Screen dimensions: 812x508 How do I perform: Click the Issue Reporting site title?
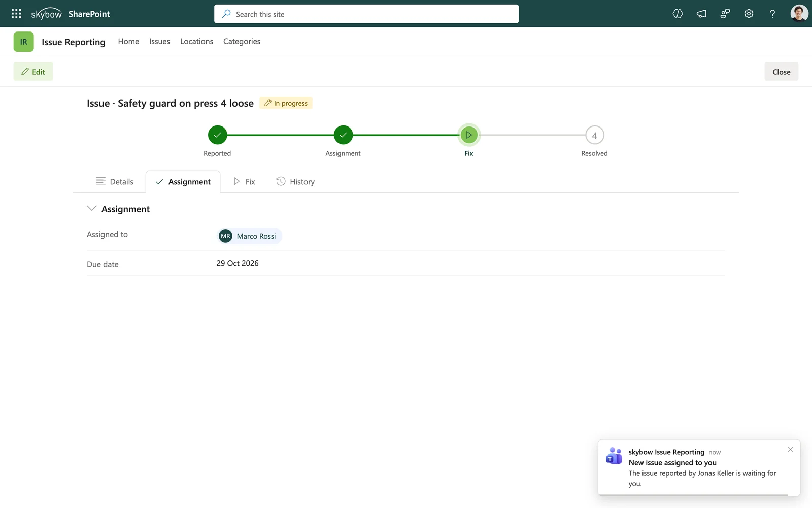[x=74, y=42]
